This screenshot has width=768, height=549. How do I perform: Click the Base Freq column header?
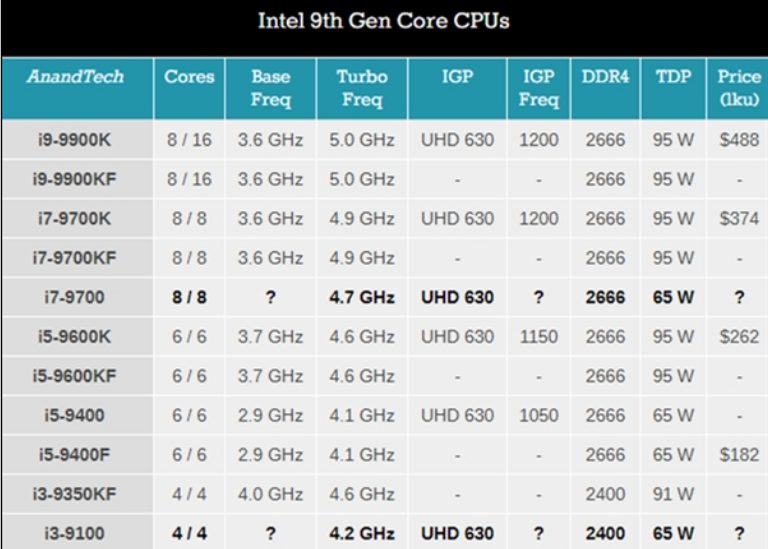pos(271,88)
